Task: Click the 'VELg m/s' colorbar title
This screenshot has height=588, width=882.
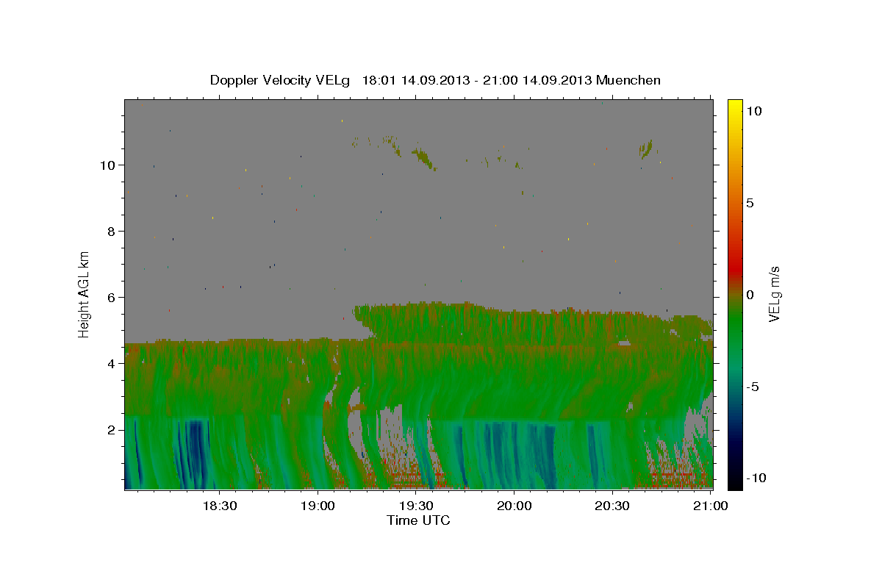Action: tap(775, 294)
